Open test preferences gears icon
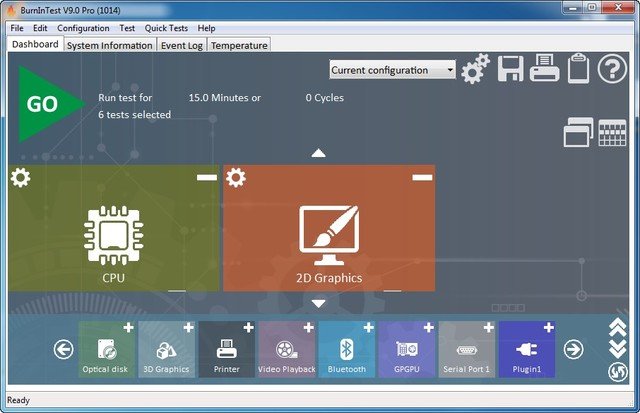This screenshot has width=640, height=413. click(x=475, y=69)
